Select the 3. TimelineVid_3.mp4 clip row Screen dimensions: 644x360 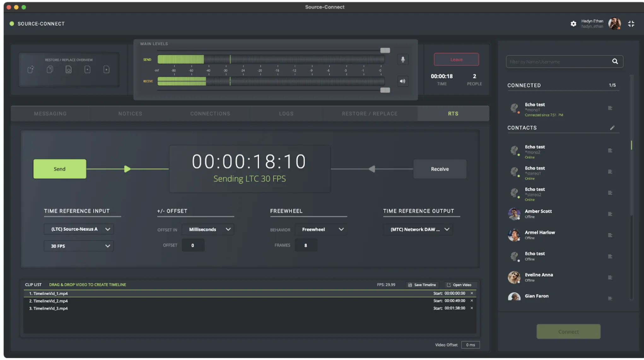click(250, 308)
